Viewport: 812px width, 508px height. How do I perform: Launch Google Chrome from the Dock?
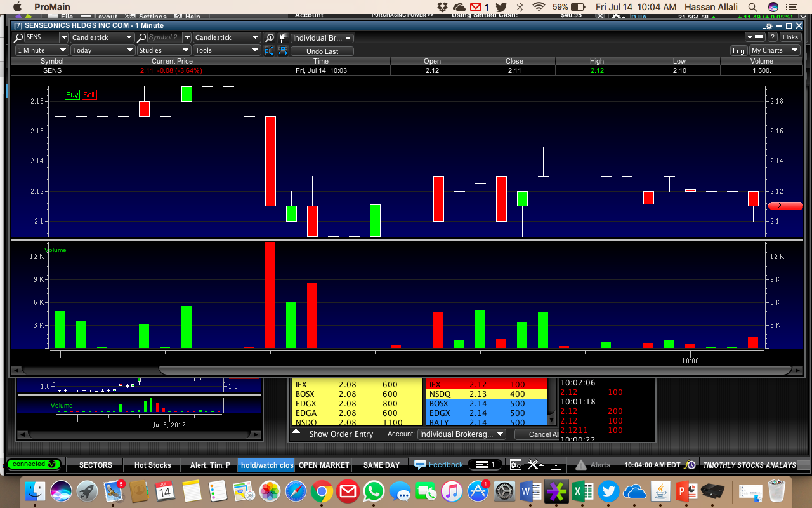(322, 491)
